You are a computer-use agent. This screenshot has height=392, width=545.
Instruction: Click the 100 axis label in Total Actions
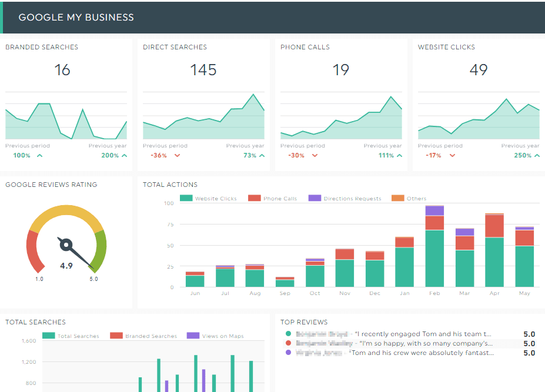pyautogui.click(x=169, y=203)
